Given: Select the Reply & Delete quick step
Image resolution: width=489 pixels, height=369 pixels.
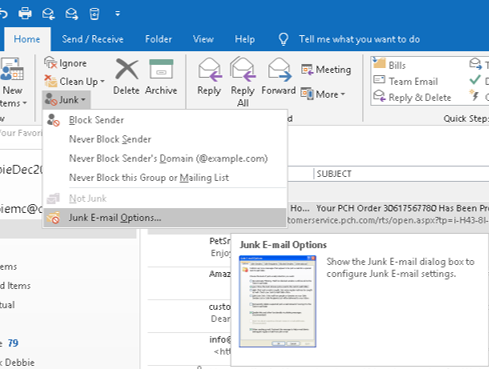Looking at the screenshot, I should coord(412,97).
